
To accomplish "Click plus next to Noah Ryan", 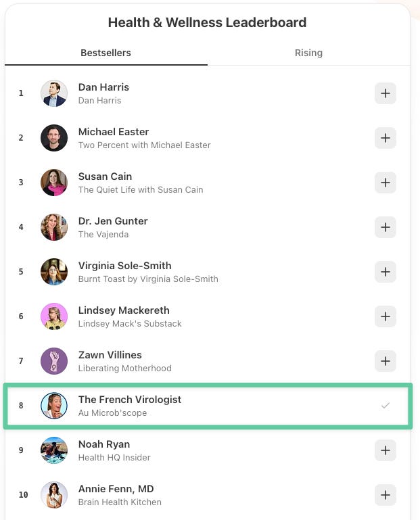I will pyautogui.click(x=385, y=450).
